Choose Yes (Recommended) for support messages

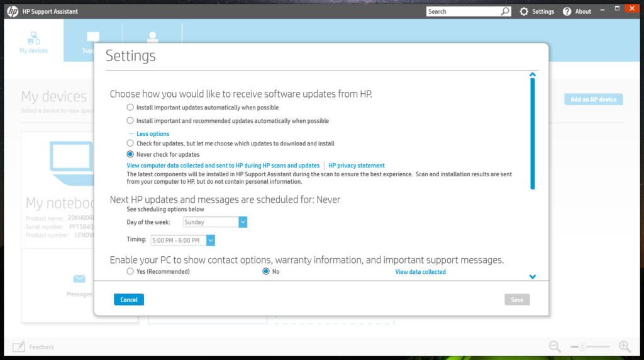tap(130, 271)
